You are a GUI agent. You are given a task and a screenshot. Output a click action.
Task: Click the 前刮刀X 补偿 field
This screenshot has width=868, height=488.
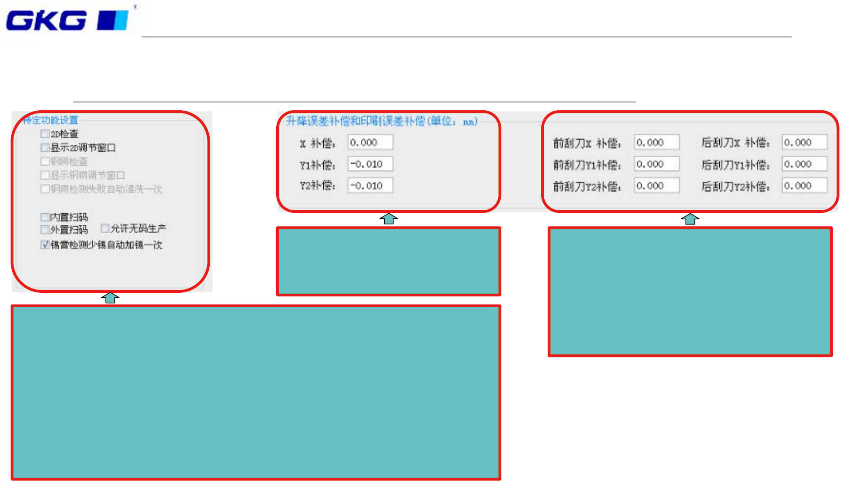pyautogui.click(x=656, y=142)
